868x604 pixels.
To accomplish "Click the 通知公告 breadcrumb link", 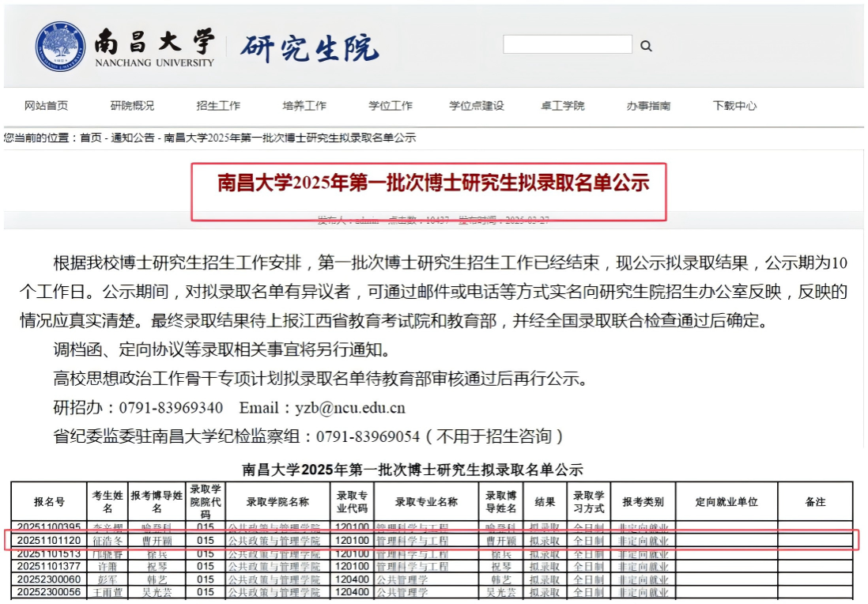I will click(133, 138).
